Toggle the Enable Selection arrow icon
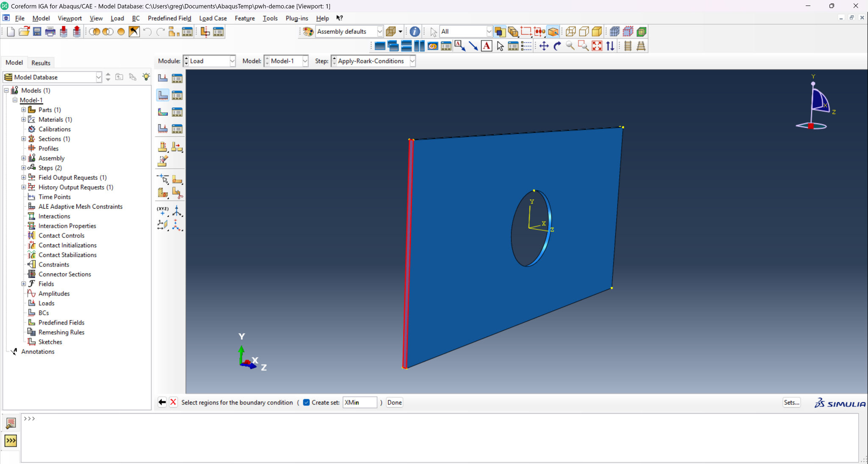Screen dimensions: 868x464 click(x=433, y=32)
